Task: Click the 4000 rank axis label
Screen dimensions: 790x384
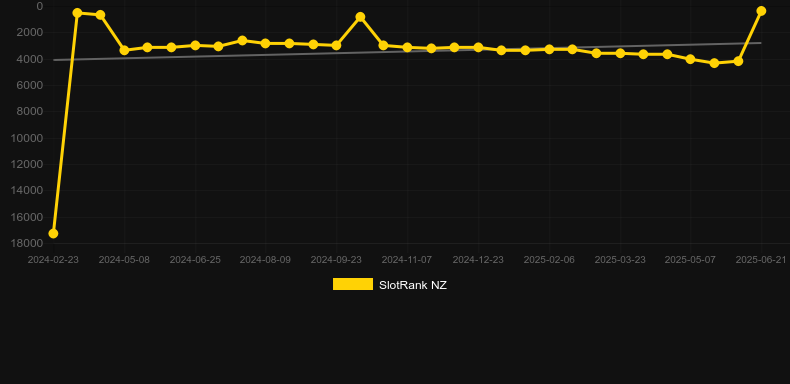Action: 31,59
